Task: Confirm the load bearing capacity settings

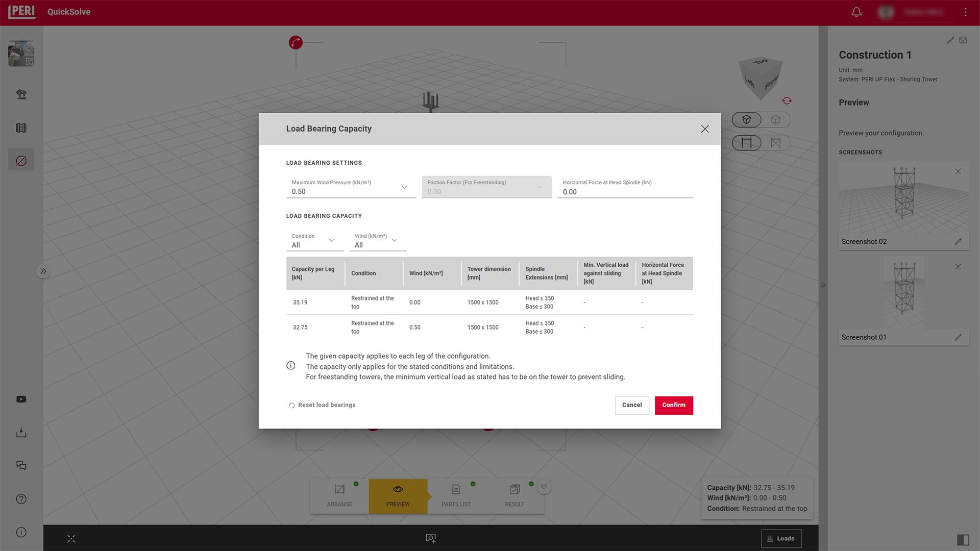Action: [674, 405]
